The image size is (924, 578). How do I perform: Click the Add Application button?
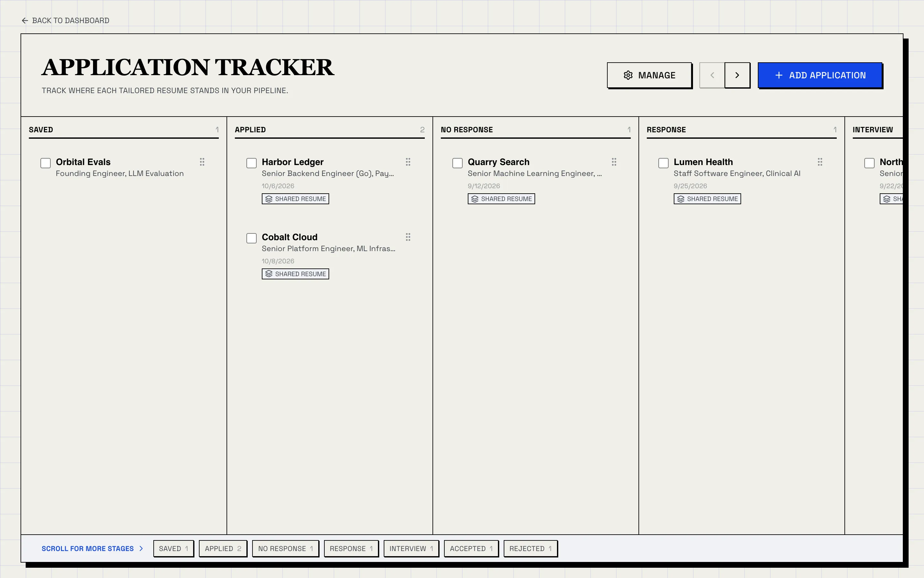[820, 75]
